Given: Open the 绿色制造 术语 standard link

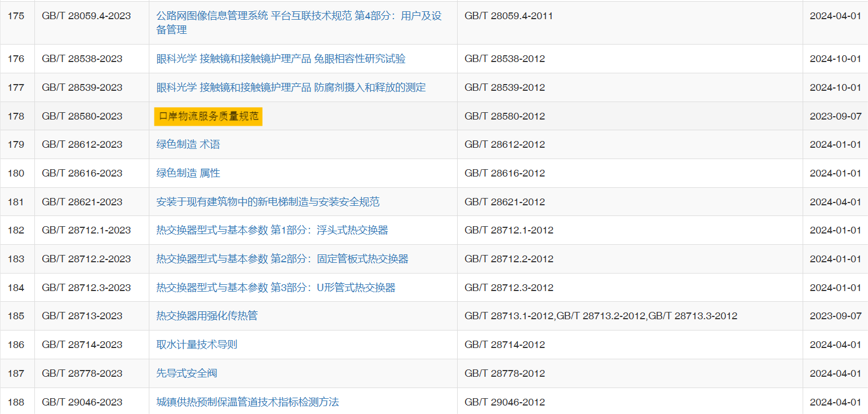Looking at the screenshot, I should (x=188, y=144).
